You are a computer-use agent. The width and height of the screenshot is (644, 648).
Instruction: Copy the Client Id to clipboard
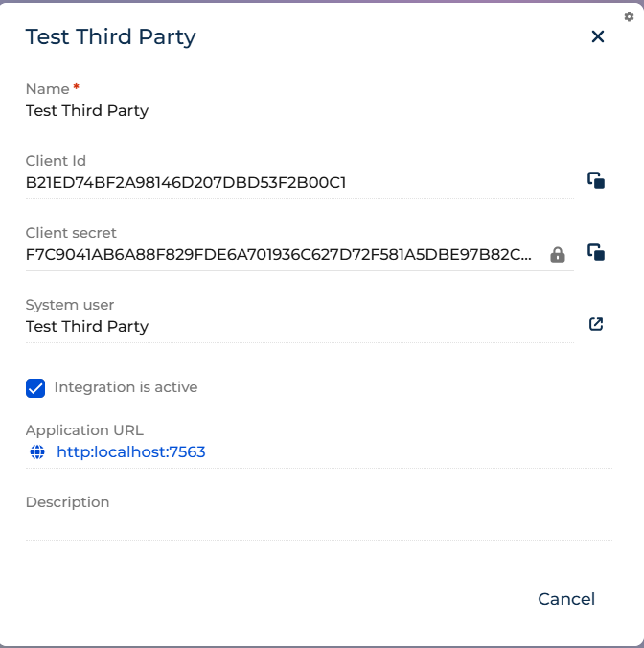pos(596,180)
